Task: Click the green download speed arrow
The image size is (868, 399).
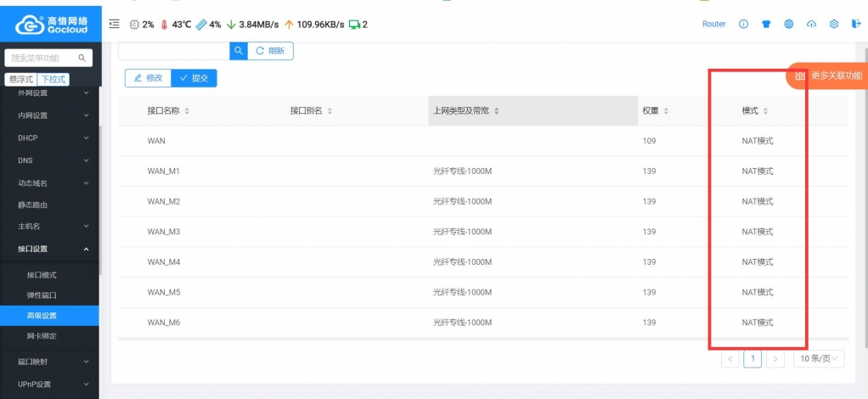Action: pyautogui.click(x=231, y=25)
